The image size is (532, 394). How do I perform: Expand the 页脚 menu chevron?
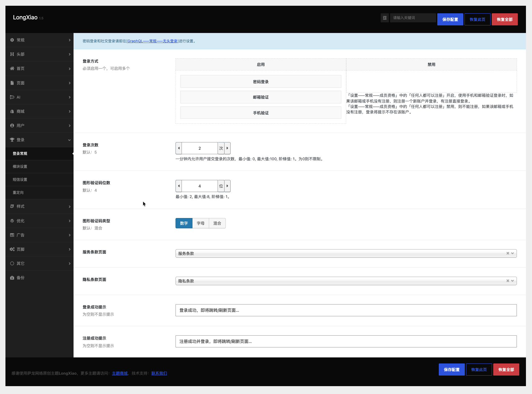[x=70, y=249]
